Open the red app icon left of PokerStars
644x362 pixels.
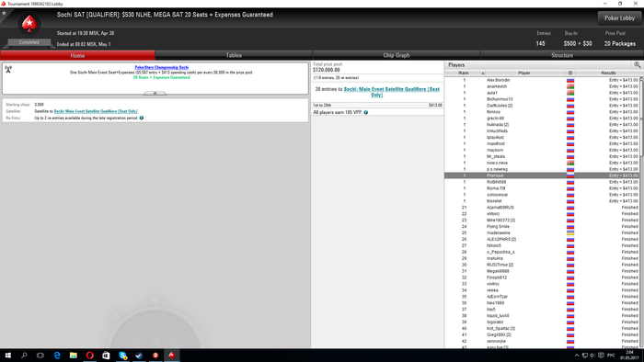(155, 356)
